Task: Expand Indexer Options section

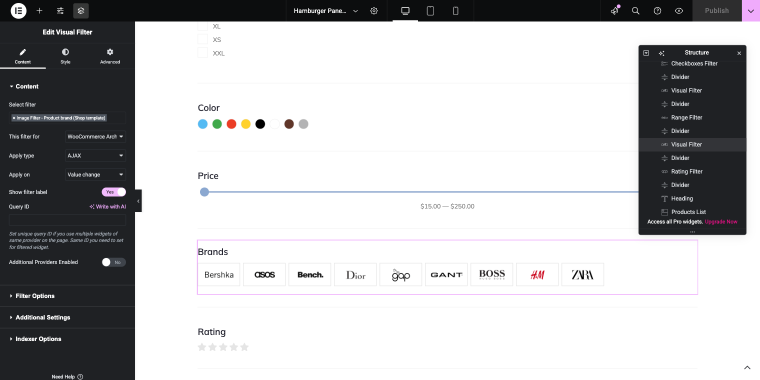Action: coord(67,339)
